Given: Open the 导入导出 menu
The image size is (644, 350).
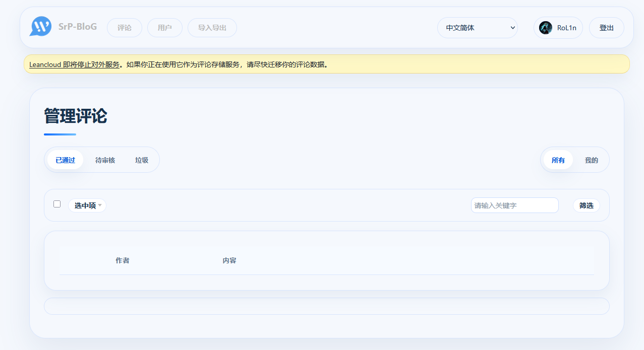Looking at the screenshot, I should (x=212, y=28).
